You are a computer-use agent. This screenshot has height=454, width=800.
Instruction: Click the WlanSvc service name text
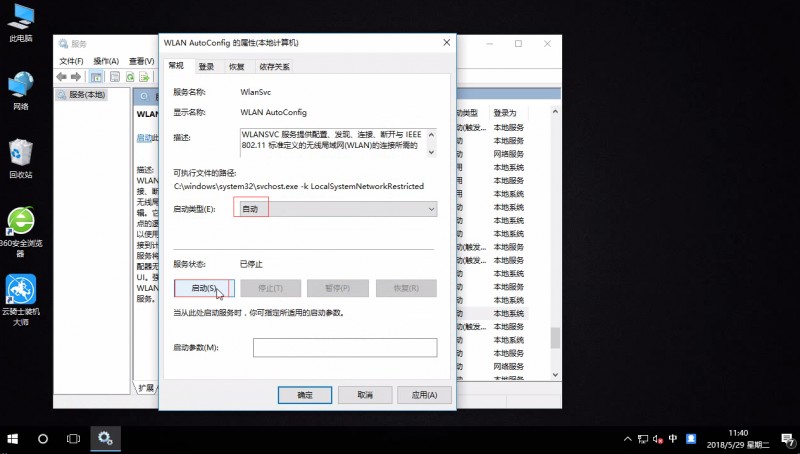(x=256, y=92)
